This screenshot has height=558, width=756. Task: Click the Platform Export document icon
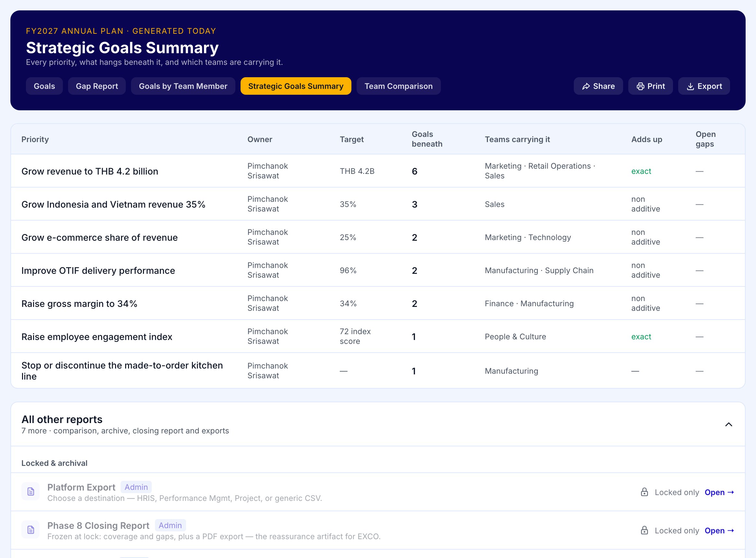31,491
